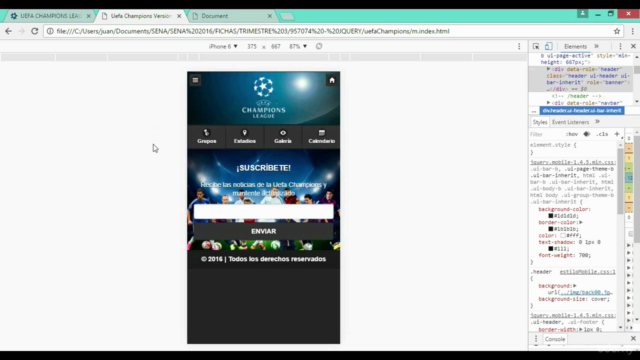Show more sidebar panes after Event Listeners
Screen dimensions: 640x360
(x=597, y=122)
